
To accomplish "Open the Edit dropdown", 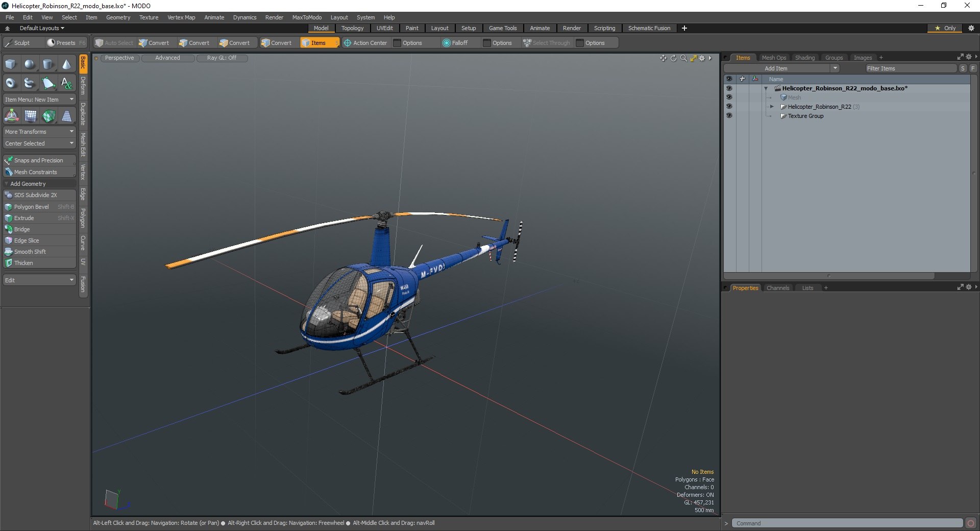I will pyautogui.click(x=39, y=280).
